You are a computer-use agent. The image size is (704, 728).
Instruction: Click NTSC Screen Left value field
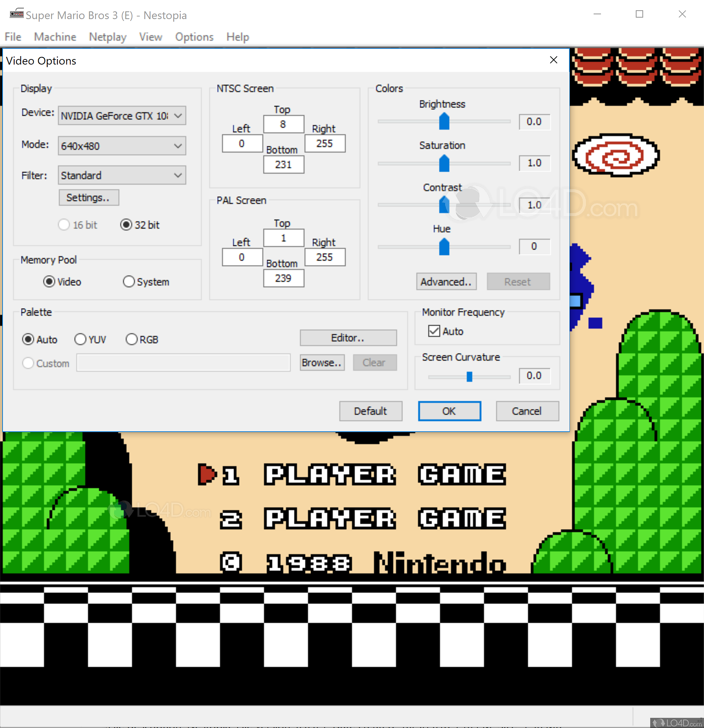click(242, 143)
